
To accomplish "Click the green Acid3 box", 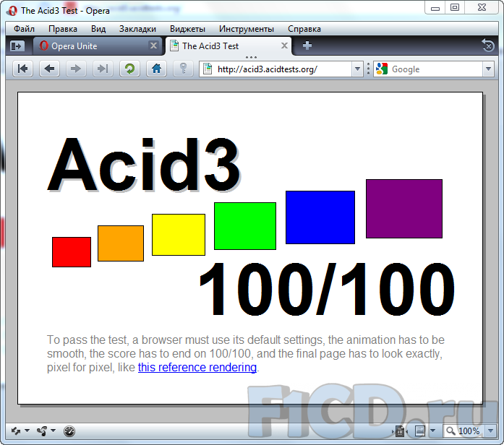I will click(245, 226).
